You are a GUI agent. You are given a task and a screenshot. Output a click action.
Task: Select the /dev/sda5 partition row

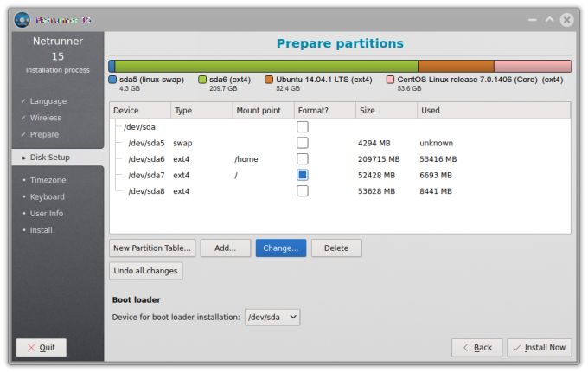click(340, 143)
